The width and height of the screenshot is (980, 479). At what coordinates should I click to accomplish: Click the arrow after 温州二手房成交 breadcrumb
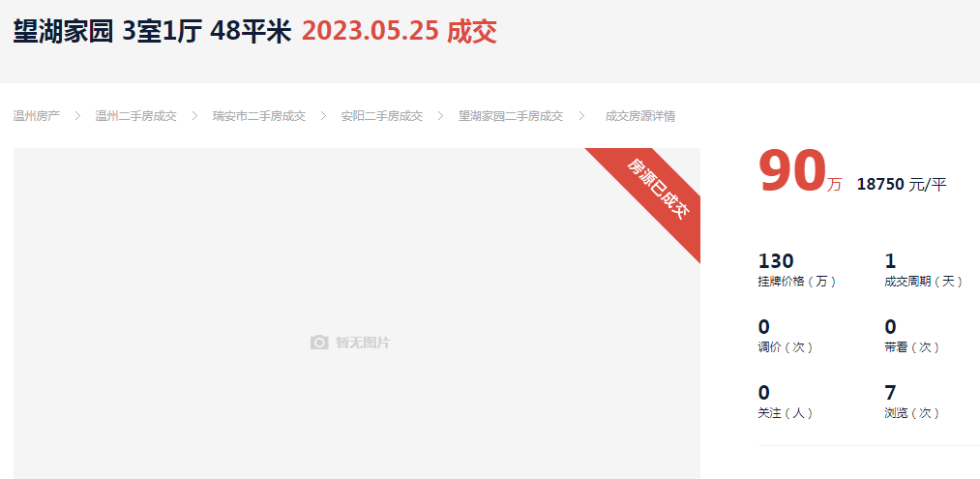coord(194,116)
